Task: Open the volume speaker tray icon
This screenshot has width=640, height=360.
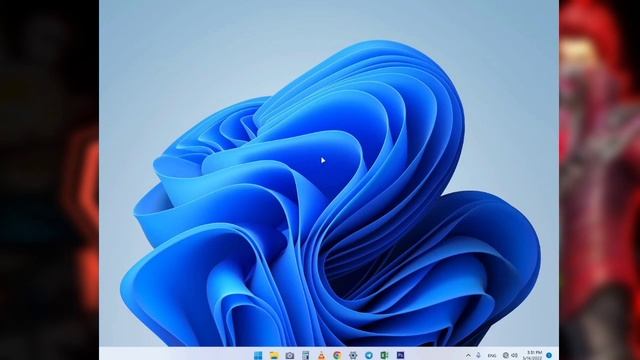Action: click(x=514, y=356)
